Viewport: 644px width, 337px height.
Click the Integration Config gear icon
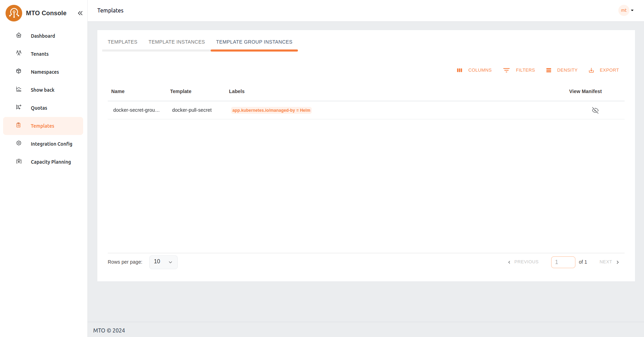point(19,143)
